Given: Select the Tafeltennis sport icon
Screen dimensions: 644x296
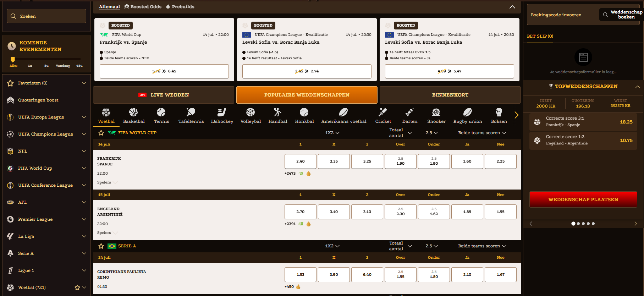Looking at the screenshot, I should point(191,112).
